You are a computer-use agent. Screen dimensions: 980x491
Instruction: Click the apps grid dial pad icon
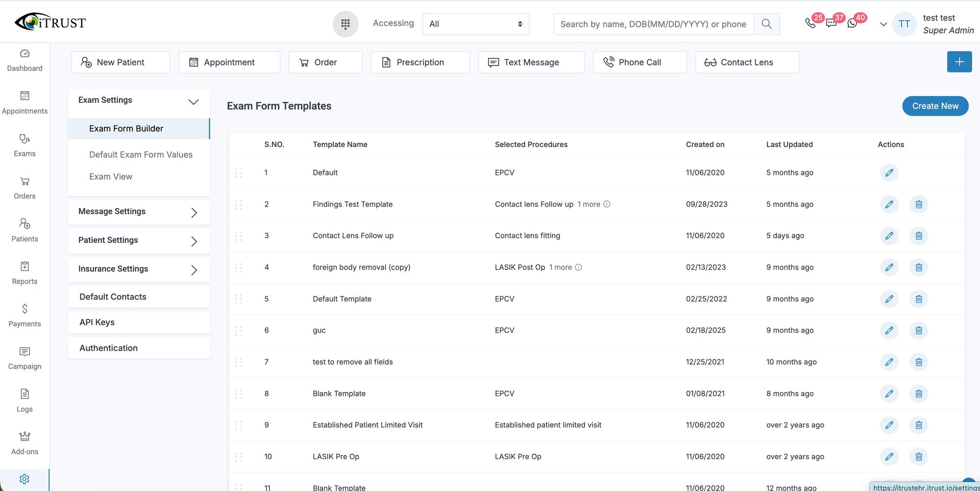coord(345,24)
